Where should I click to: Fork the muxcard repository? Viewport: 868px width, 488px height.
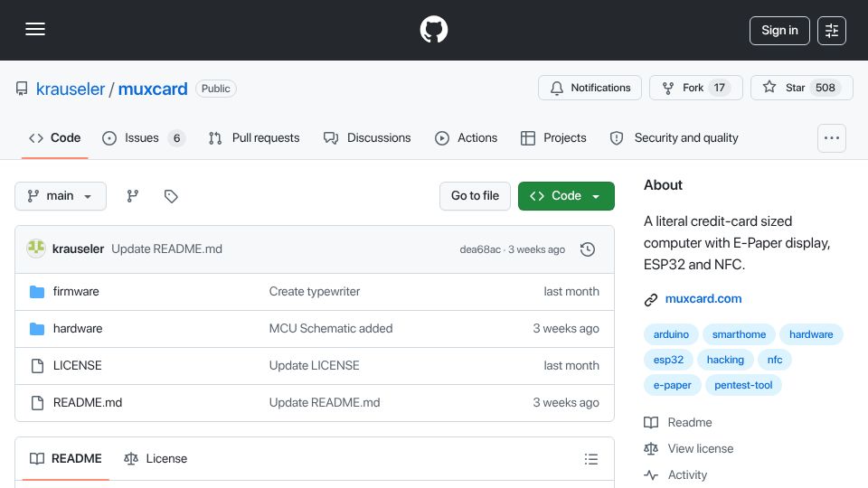696,88
